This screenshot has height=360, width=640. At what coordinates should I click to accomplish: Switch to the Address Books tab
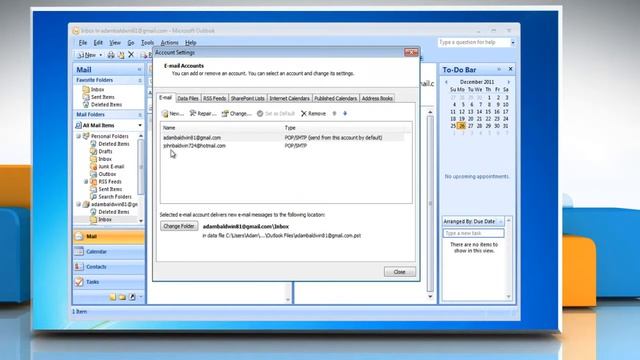pyautogui.click(x=377, y=98)
